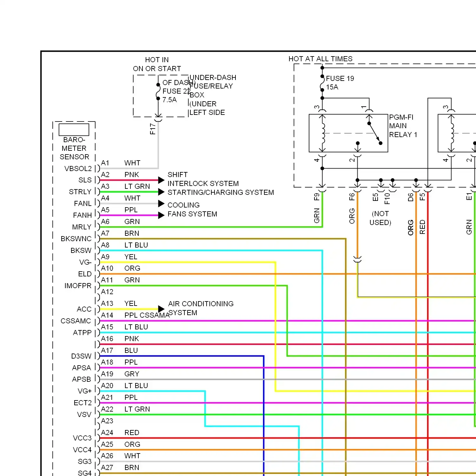This screenshot has width=476, height=476.
Task: Click the PGM-FI Main Relay 1 coil symbol
Action: (323, 133)
